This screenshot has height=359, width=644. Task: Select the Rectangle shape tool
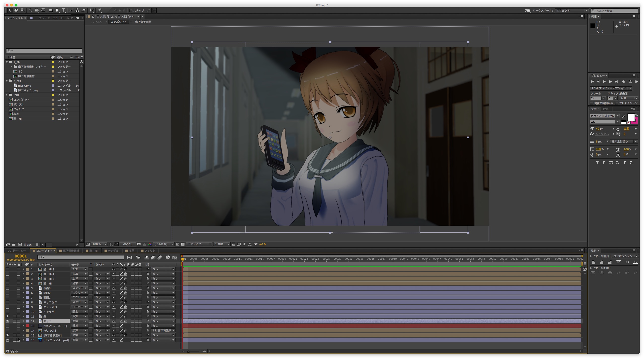[x=51, y=10]
